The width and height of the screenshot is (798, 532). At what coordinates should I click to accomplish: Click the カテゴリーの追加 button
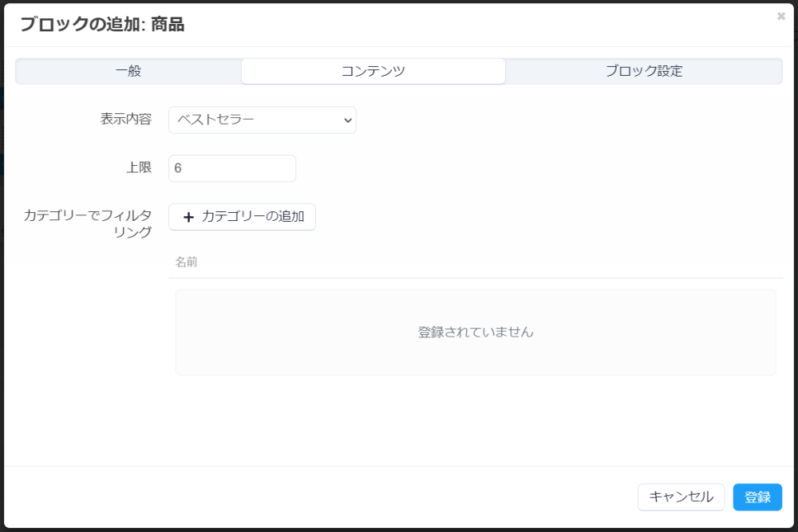tap(243, 217)
